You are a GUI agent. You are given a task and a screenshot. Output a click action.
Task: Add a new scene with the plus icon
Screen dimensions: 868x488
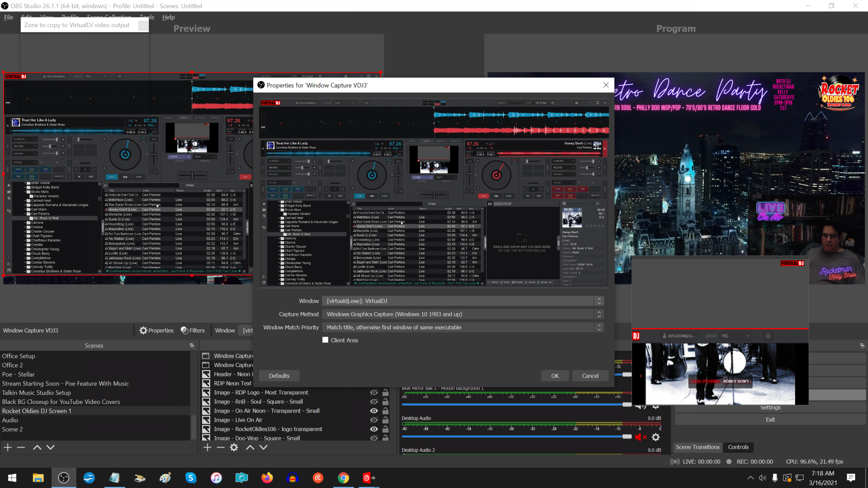8,447
